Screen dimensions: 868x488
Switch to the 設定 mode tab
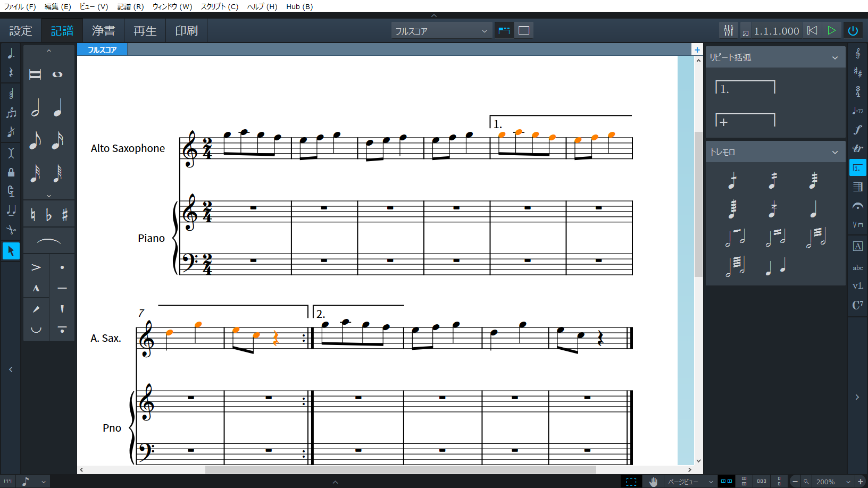pyautogui.click(x=21, y=31)
